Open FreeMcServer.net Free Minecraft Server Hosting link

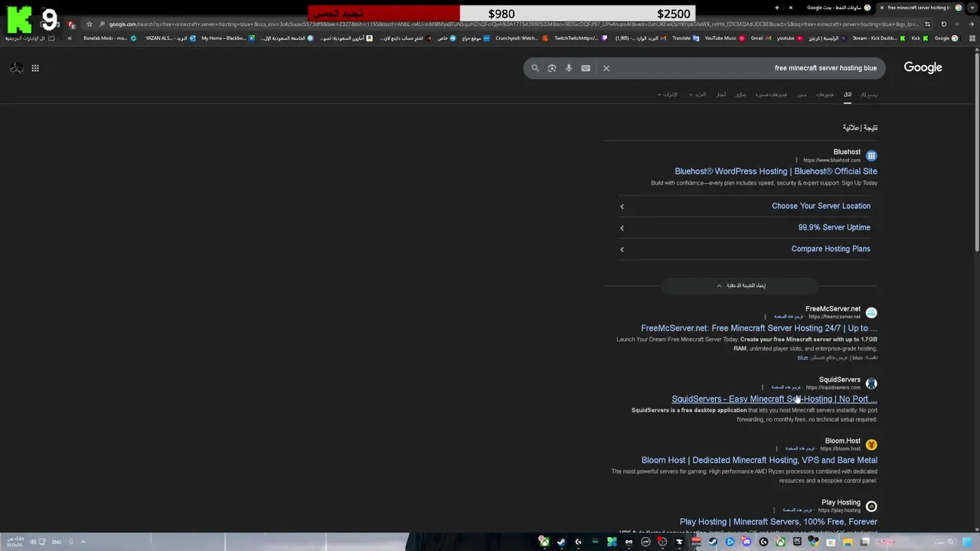759,328
